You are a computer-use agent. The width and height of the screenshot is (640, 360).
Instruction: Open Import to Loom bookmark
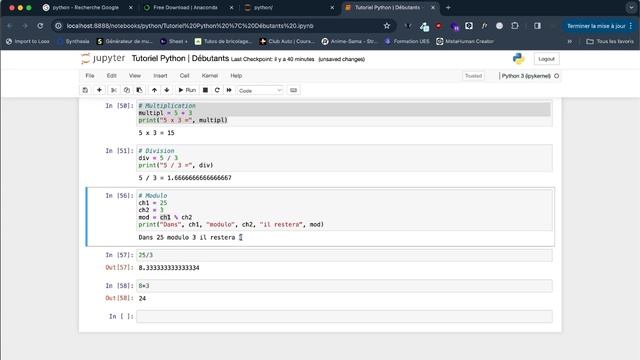28,41
